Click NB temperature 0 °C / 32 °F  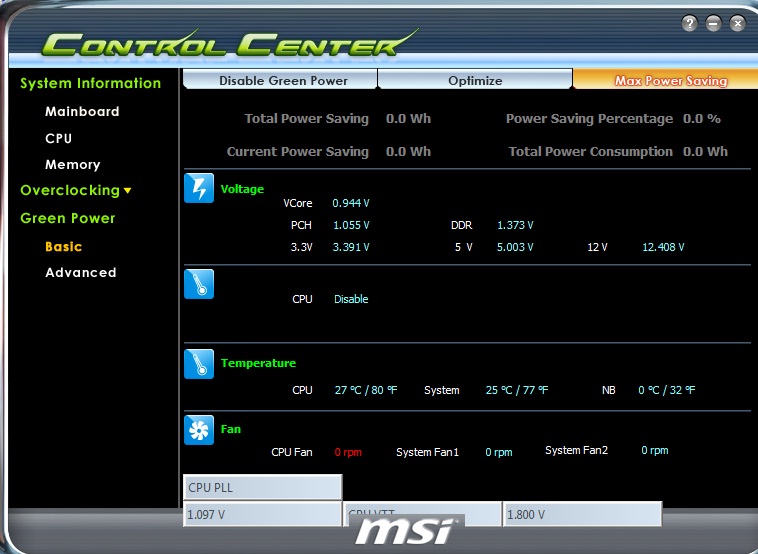[x=667, y=390]
